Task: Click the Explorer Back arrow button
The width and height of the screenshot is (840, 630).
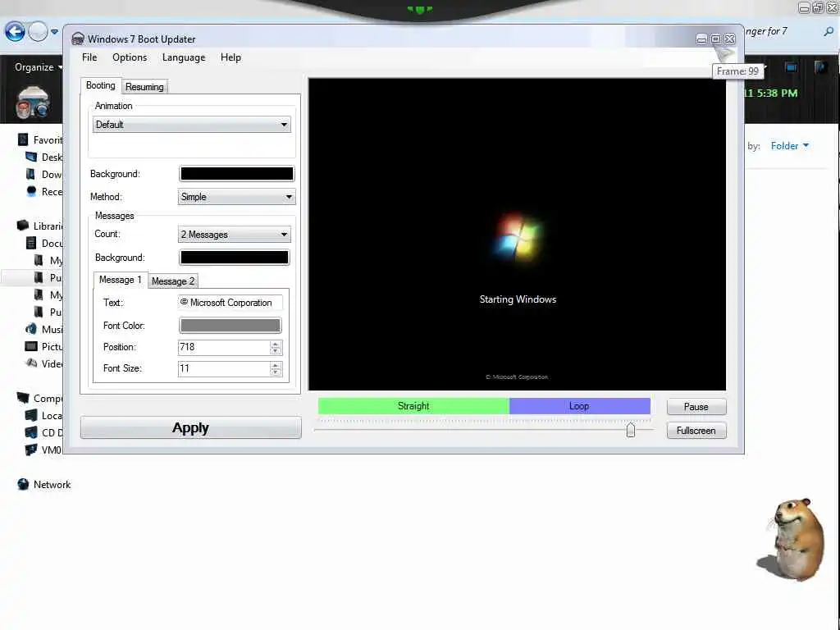Action: point(15,32)
